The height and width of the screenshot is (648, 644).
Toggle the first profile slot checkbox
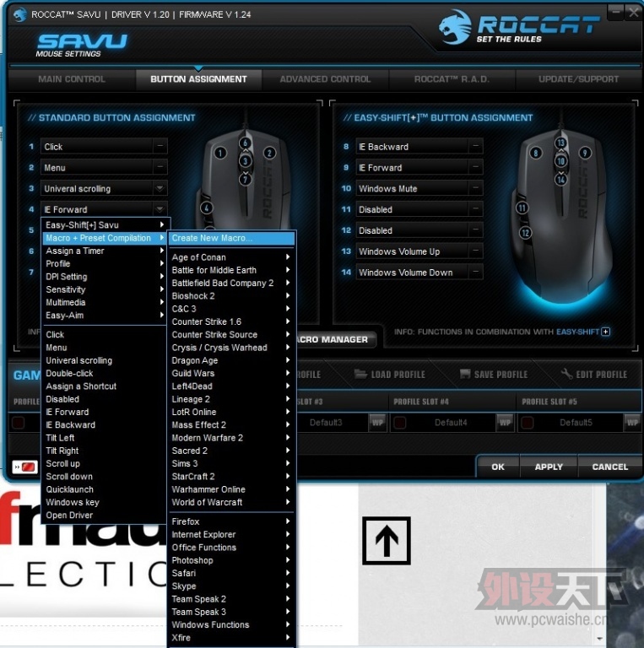pyautogui.click(x=18, y=423)
